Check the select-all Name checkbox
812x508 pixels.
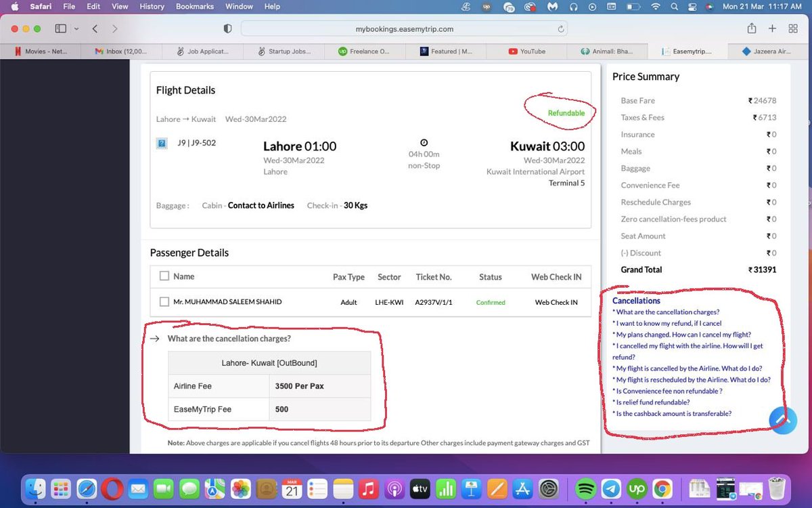(164, 276)
